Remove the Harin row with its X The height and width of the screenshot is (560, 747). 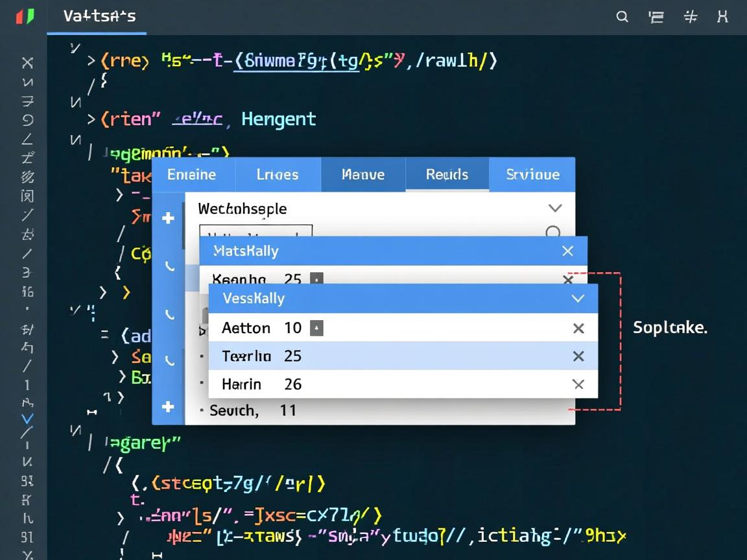tap(578, 384)
